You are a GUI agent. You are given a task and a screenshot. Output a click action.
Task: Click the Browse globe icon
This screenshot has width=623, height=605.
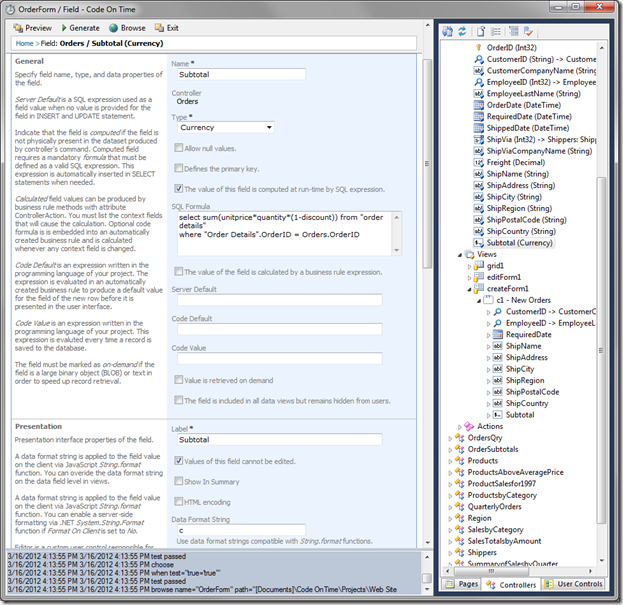pyautogui.click(x=114, y=28)
